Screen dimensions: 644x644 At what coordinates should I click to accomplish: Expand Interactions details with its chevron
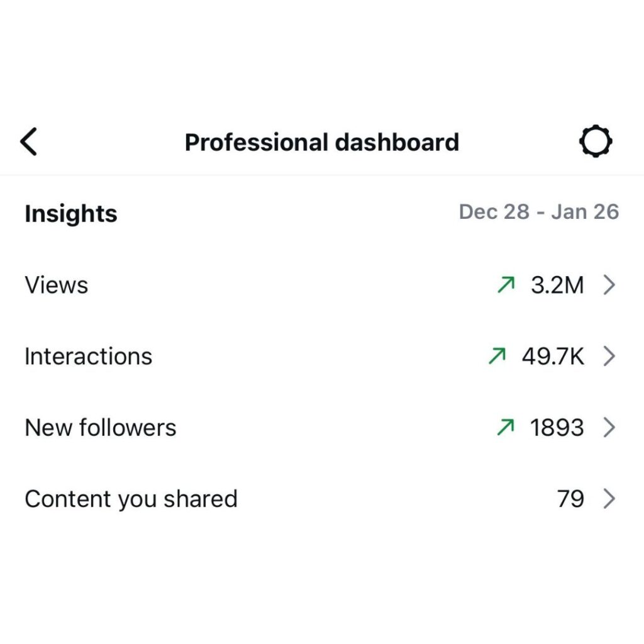pos(609,357)
